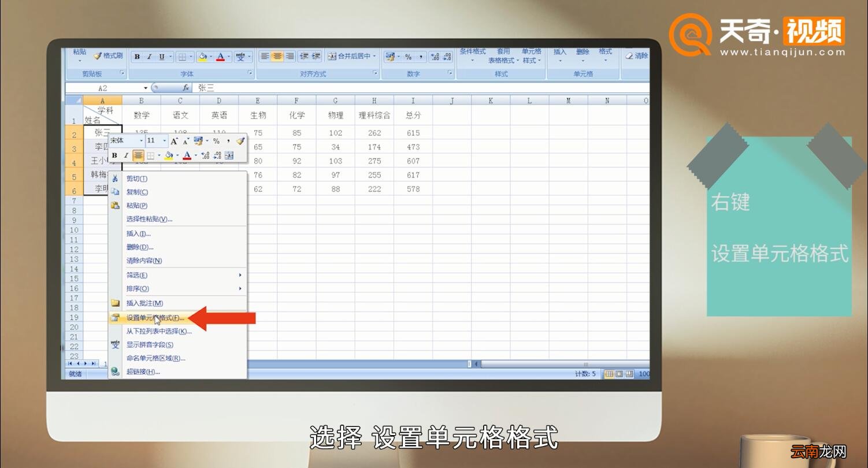
Task: Click percent style in ribbon number group
Action: pyautogui.click(x=408, y=57)
